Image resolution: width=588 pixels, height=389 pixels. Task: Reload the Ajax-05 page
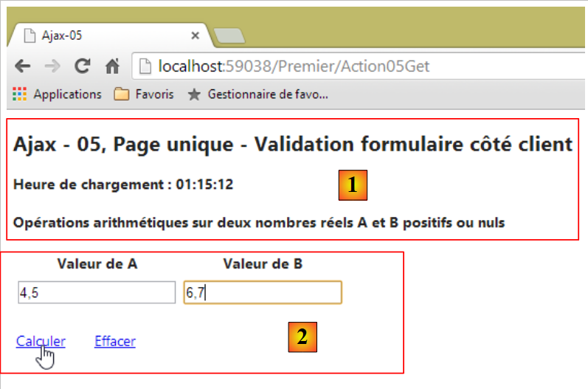coord(83,67)
